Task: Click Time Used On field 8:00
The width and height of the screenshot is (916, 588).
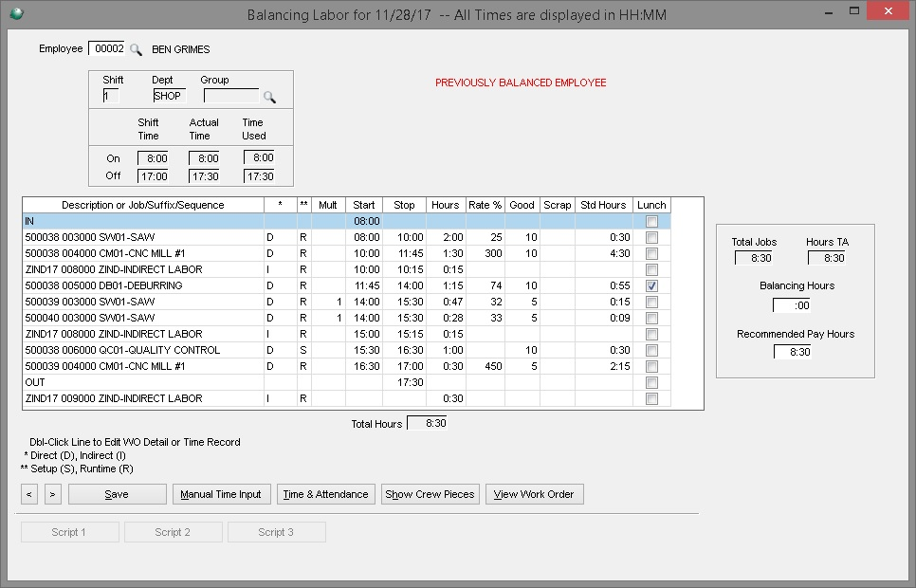Action: [x=260, y=157]
